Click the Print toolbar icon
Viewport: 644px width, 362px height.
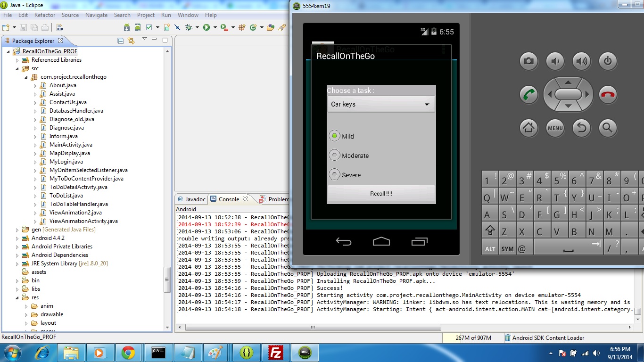tap(45, 27)
